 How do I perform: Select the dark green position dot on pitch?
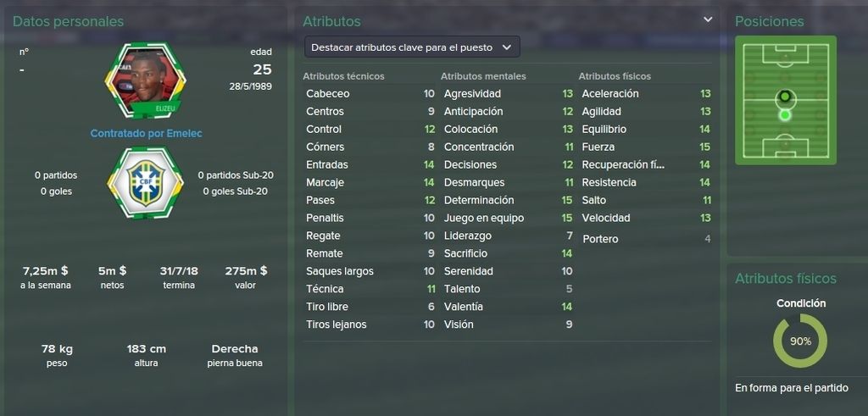coord(784,97)
